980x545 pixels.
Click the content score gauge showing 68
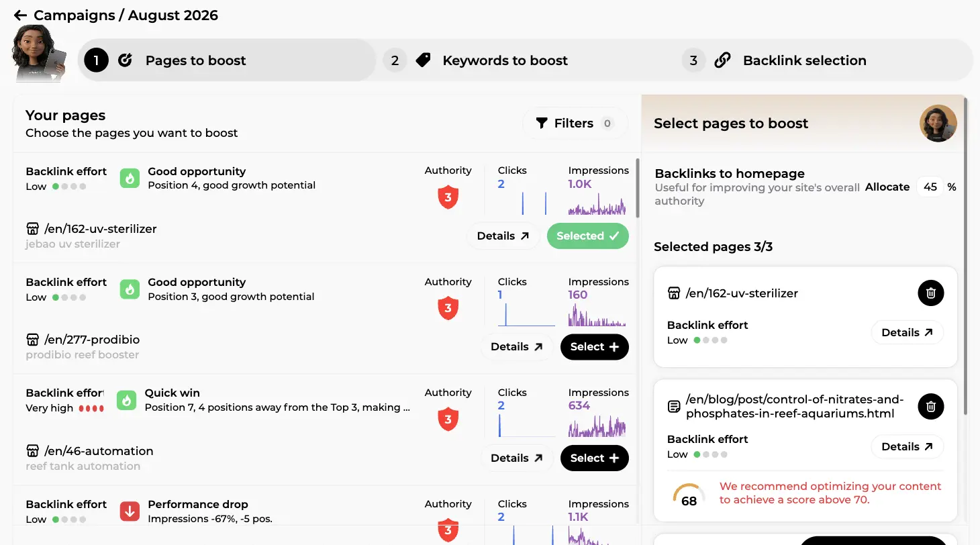689,496
